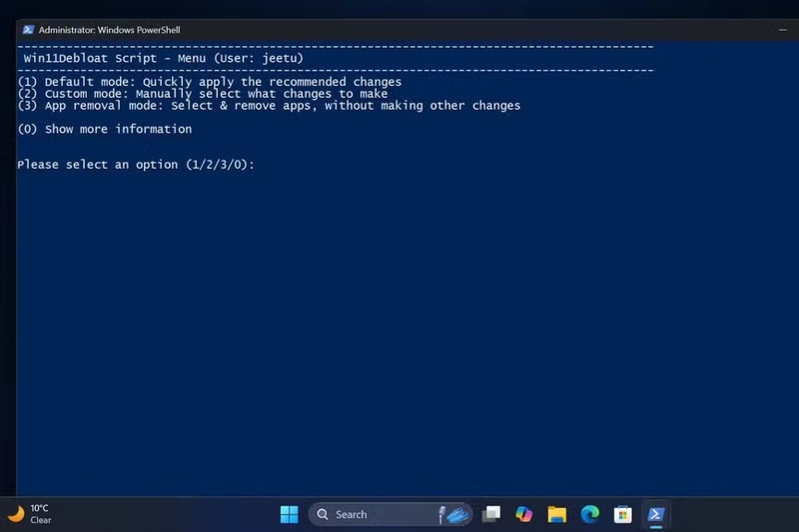
Task: Click the line "(2) Custom mode: Manually select what changes to make"
Action: coord(203,94)
